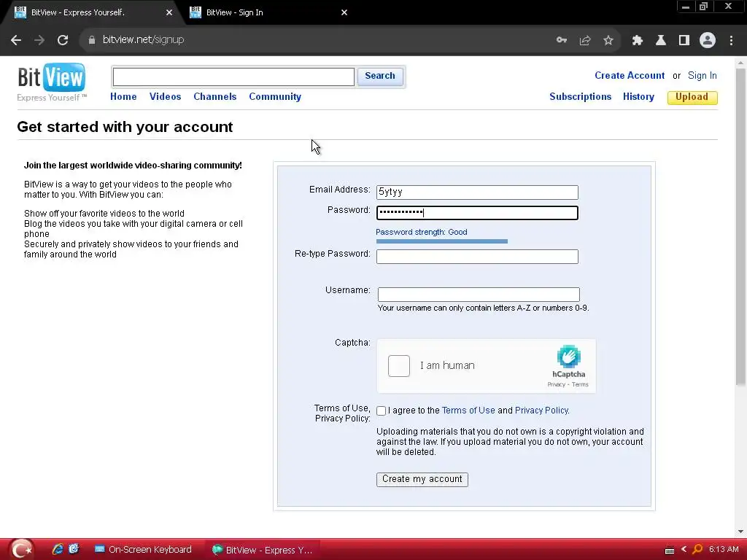View History link
Screen dimensions: 747x560
[638, 97]
